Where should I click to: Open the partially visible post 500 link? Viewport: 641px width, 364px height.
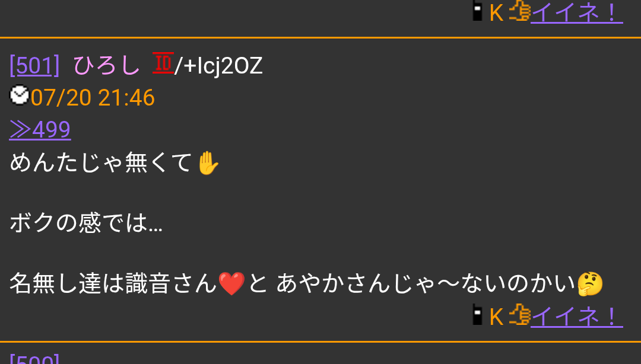pos(35,359)
